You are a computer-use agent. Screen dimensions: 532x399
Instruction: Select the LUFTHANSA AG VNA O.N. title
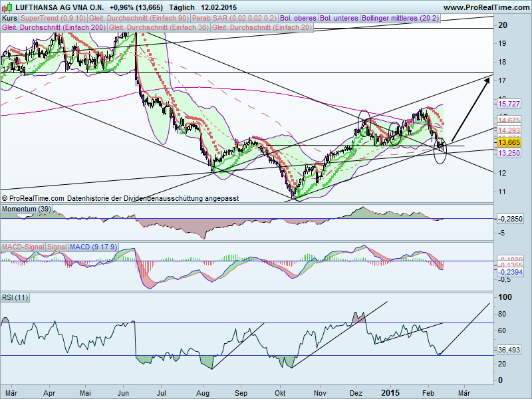(60, 7)
